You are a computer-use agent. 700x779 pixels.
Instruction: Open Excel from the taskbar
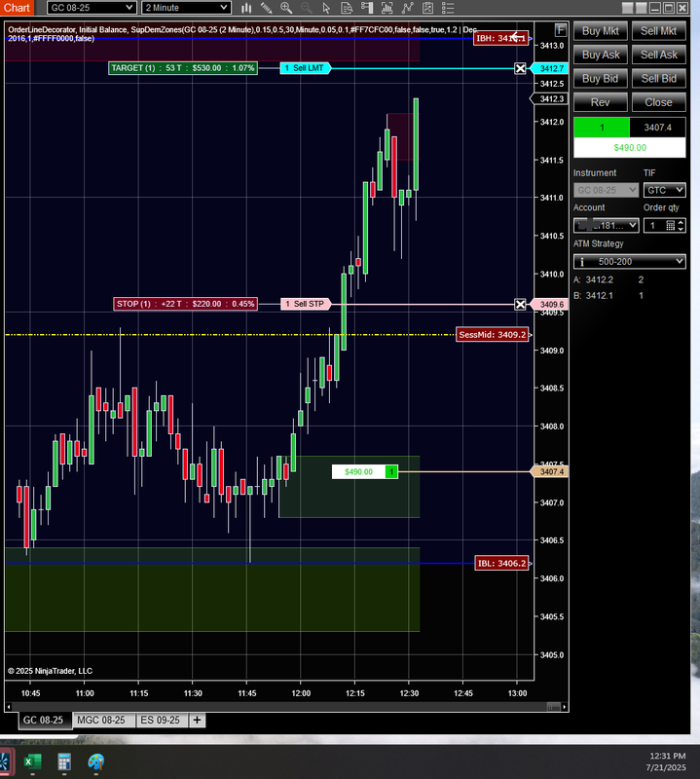(x=32, y=761)
